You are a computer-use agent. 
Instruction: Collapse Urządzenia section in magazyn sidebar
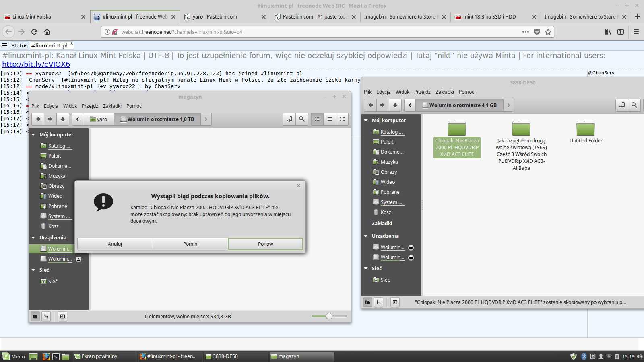(33, 238)
